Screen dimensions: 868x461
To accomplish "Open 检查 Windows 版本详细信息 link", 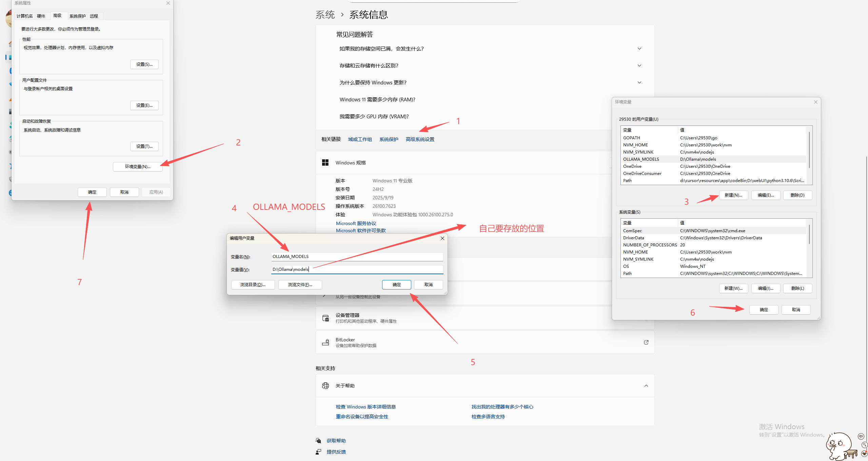I will (x=366, y=407).
